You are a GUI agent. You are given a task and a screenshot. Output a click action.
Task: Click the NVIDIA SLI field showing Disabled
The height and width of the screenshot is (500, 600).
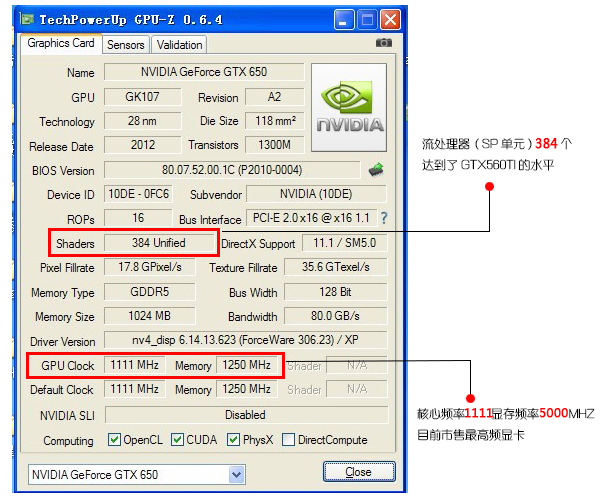(246, 415)
